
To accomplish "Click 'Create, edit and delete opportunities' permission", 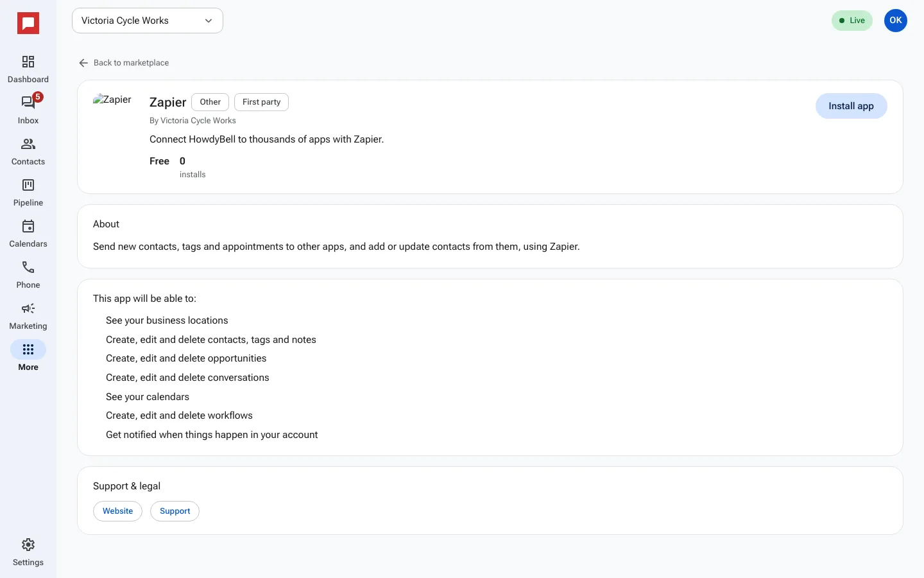I will pos(186,358).
